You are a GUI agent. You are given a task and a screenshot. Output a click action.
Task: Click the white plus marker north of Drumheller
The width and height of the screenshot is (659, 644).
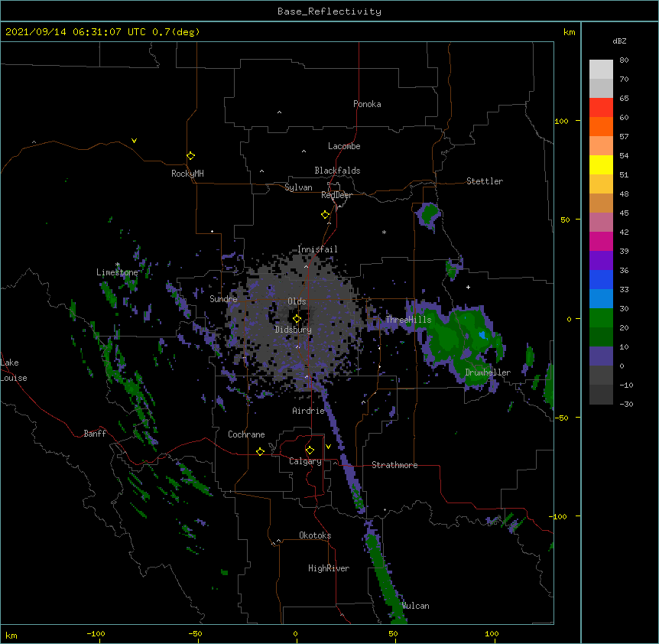click(468, 287)
